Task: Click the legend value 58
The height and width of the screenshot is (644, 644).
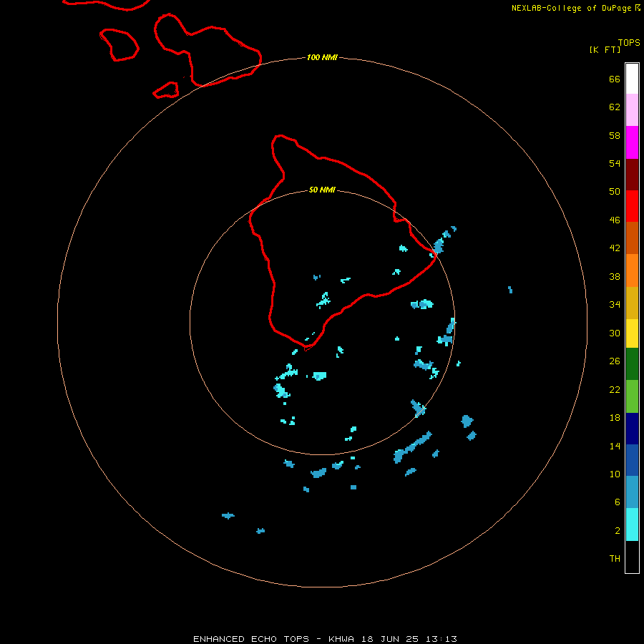Action: coord(615,135)
